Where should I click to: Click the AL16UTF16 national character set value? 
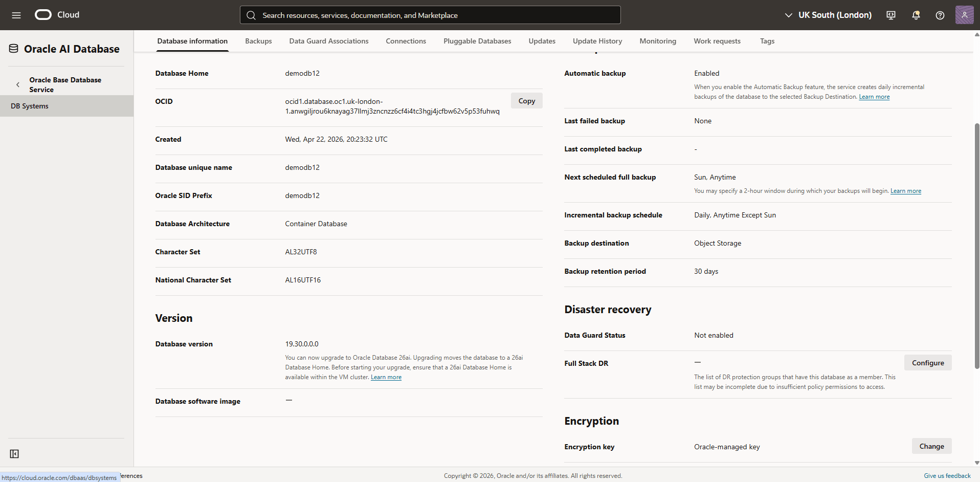click(303, 280)
